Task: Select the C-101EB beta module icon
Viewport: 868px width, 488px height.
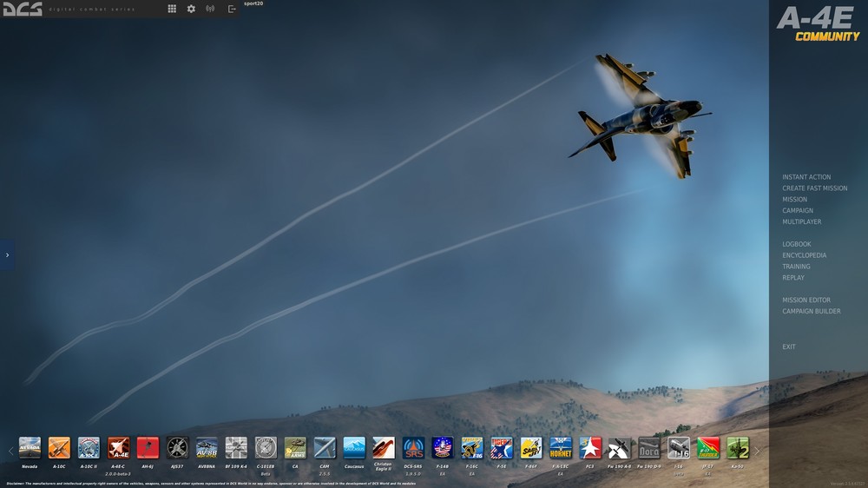Action: click(266, 447)
